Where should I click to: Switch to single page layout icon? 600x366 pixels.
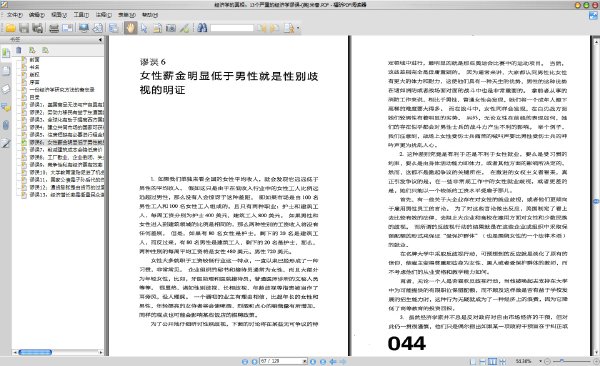[473, 361]
